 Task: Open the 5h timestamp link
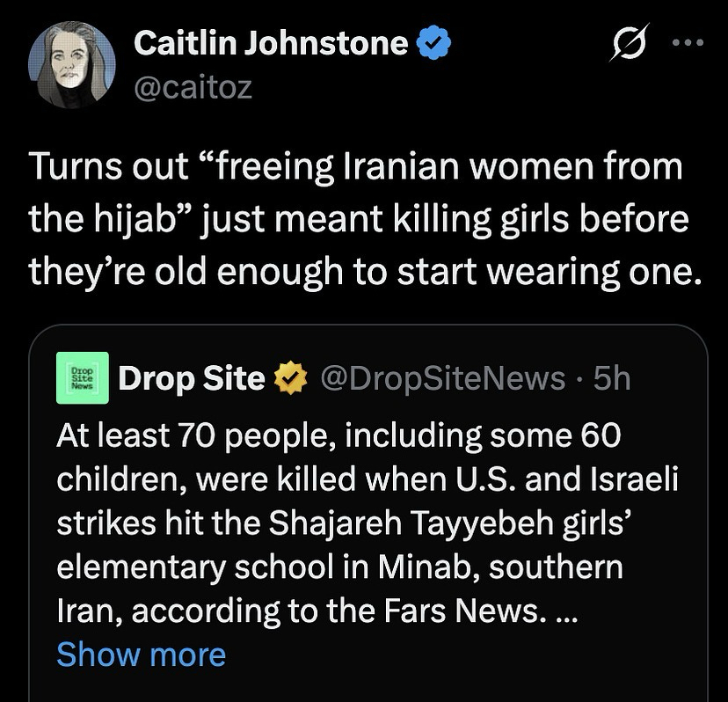(x=612, y=378)
